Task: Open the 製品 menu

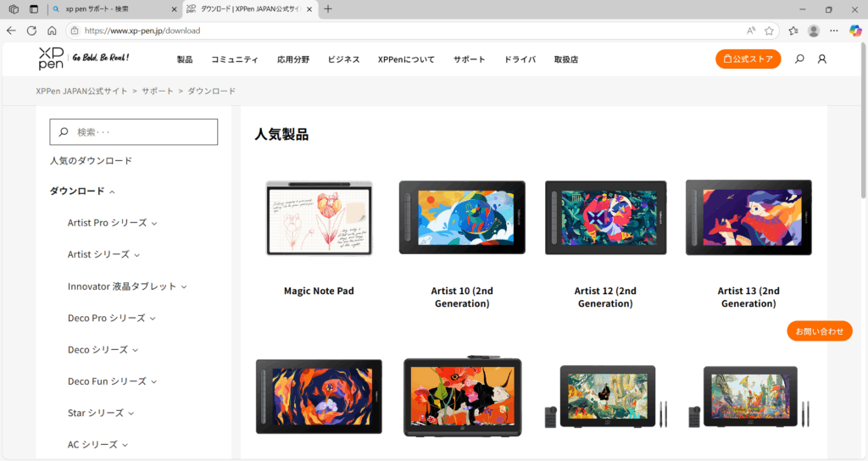Action: pyautogui.click(x=185, y=59)
